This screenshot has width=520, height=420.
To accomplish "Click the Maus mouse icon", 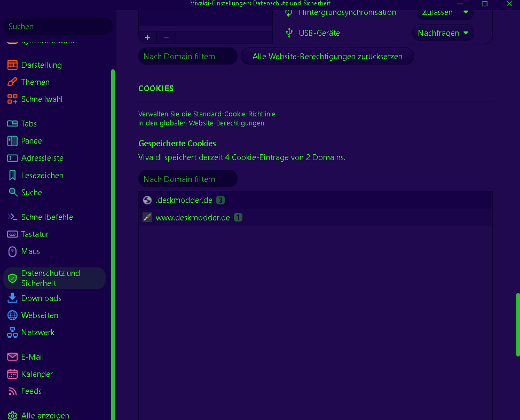I will 12,251.
